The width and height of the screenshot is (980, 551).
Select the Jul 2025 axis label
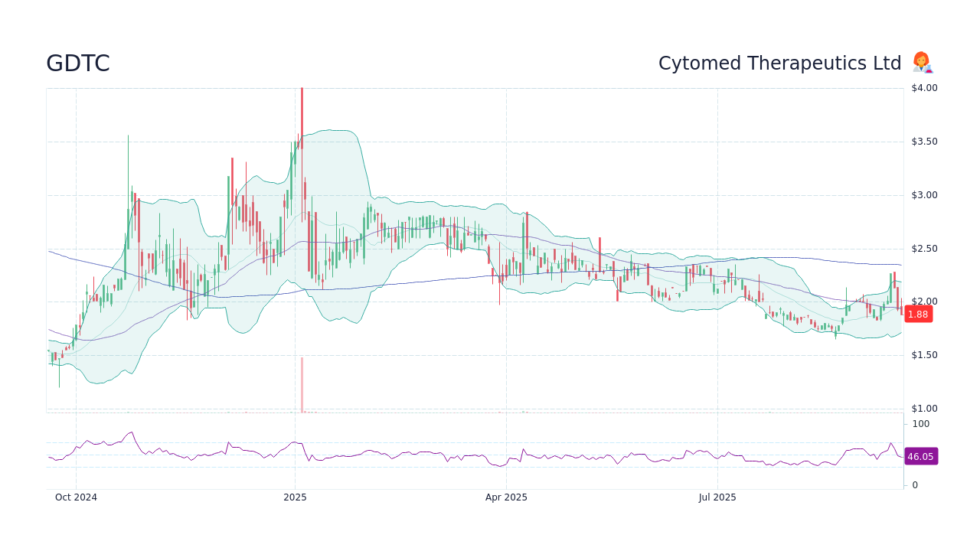pos(717,497)
